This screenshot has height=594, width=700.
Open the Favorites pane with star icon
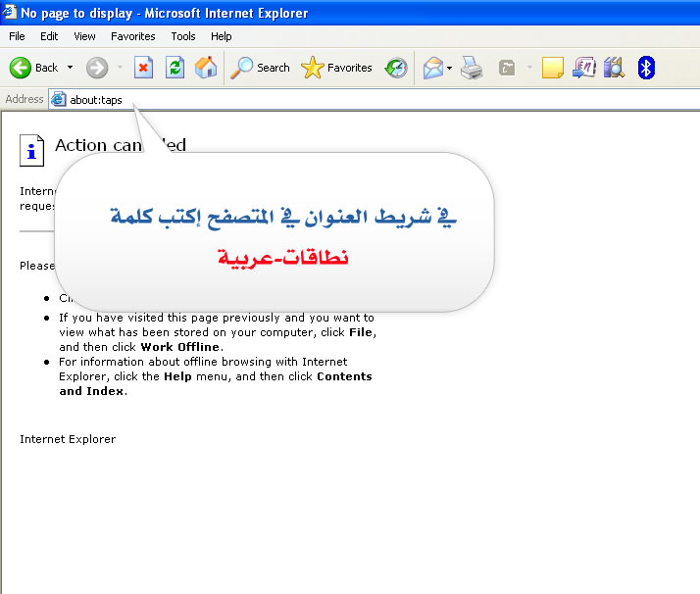[x=336, y=68]
